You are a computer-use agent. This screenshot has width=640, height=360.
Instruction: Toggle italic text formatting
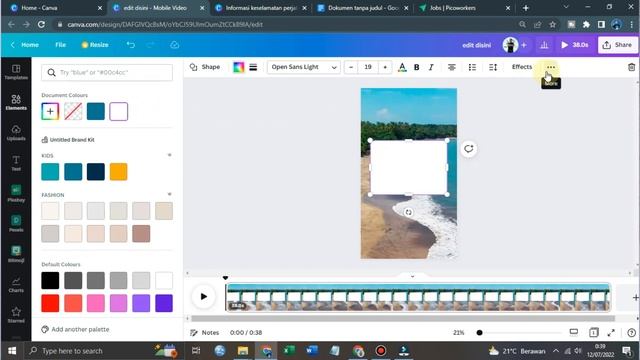(431, 67)
